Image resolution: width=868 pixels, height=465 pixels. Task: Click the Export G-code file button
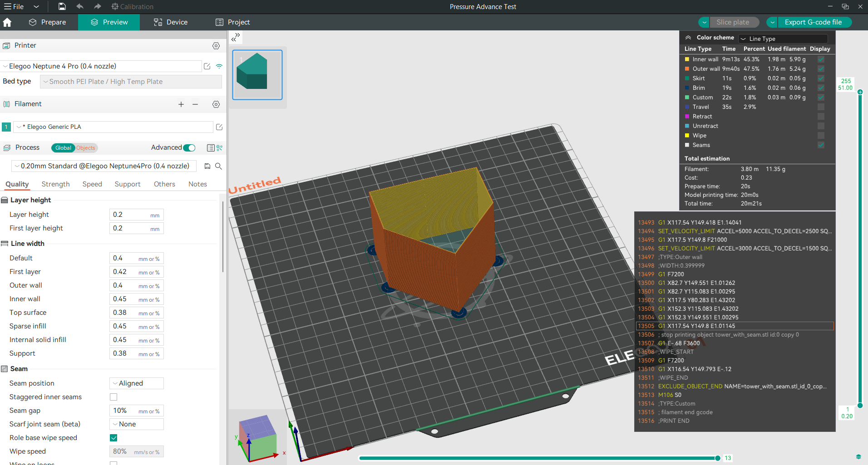[x=813, y=22]
